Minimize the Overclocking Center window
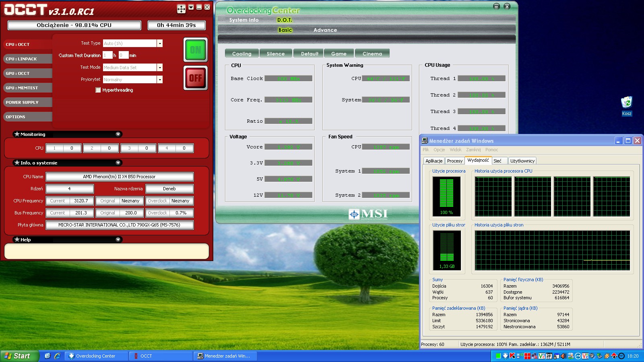This screenshot has width=644, height=362. coord(496,6)
